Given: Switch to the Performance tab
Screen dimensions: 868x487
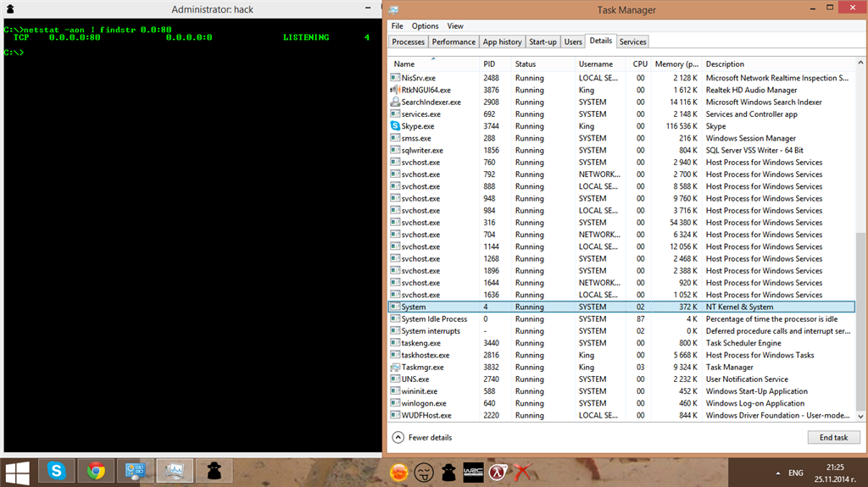Looking at the screenshot, I should [x=453, y=42].
